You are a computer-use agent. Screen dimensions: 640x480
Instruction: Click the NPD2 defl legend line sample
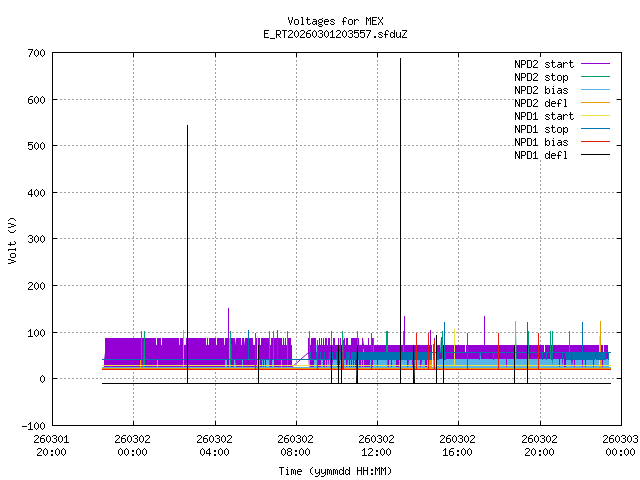(592, 102)
